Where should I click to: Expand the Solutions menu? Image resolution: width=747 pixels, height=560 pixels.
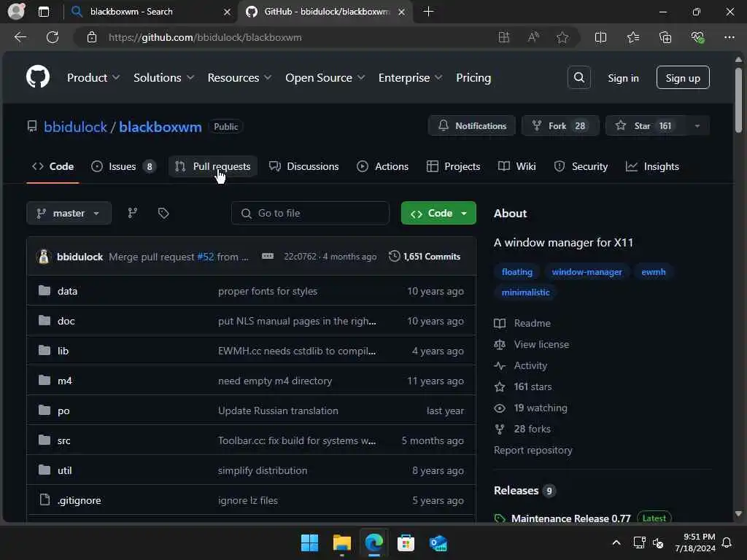coord(163,77)
